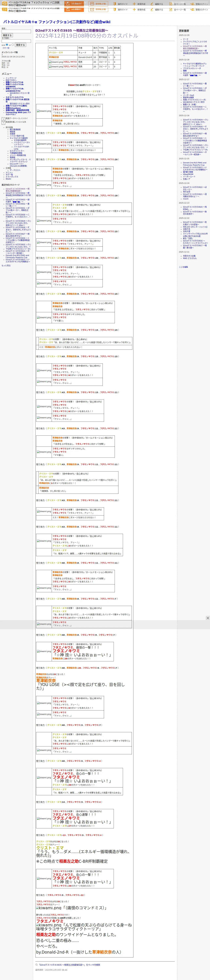Open 直轄Virtualboss menu link
The height and width of the screenshot is (980, 210).
point(13,108)
